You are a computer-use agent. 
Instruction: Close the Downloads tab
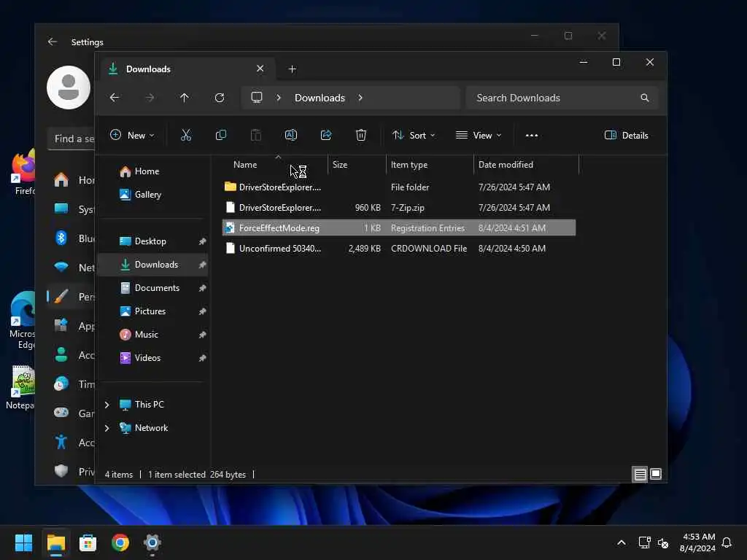(260, 69)
